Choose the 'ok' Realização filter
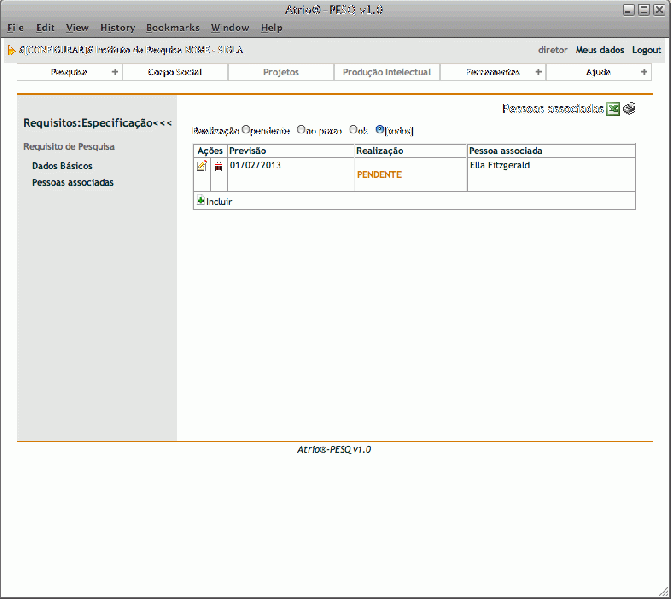 [x=352, y=130]
